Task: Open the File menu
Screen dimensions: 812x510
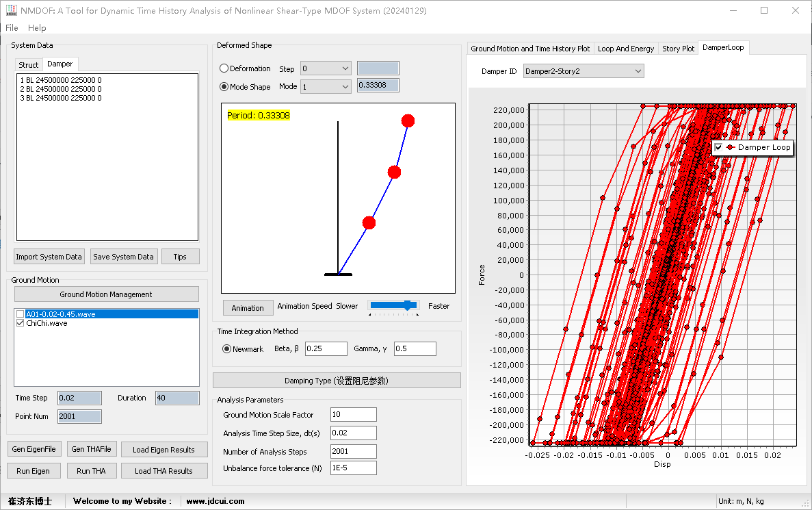Action: coord(12,28)
